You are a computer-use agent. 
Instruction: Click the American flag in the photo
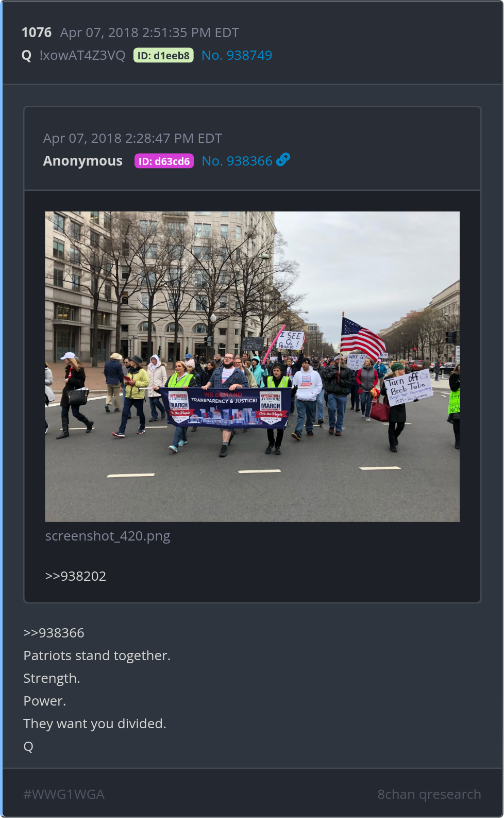[x=362, y=338]
